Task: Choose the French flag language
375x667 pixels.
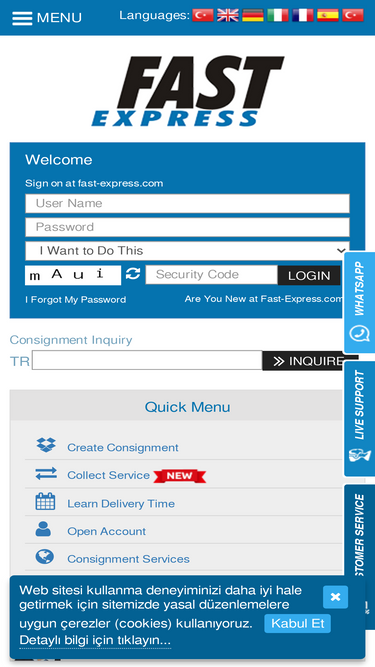Action: click(x=303, y=15)
